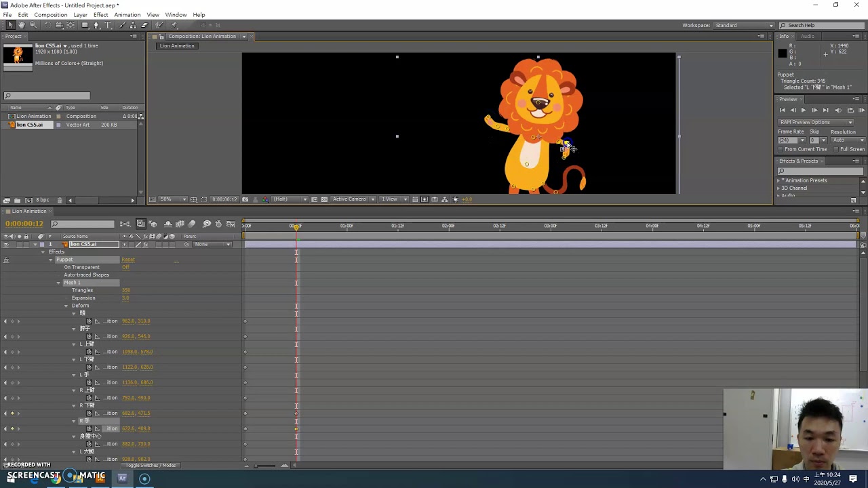The image size is (868, 488).
Task: Click Frame Blending enable icon in timeline
Action: (180, 224)
